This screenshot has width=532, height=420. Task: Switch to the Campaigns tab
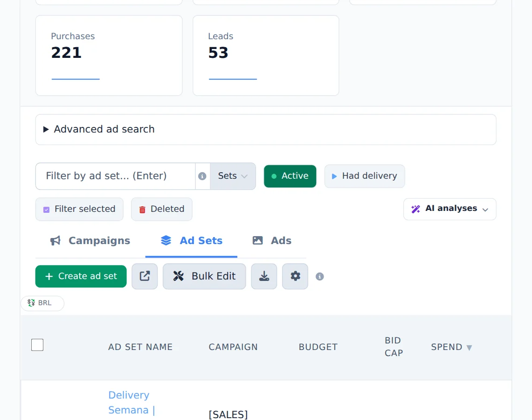[90, 241]
